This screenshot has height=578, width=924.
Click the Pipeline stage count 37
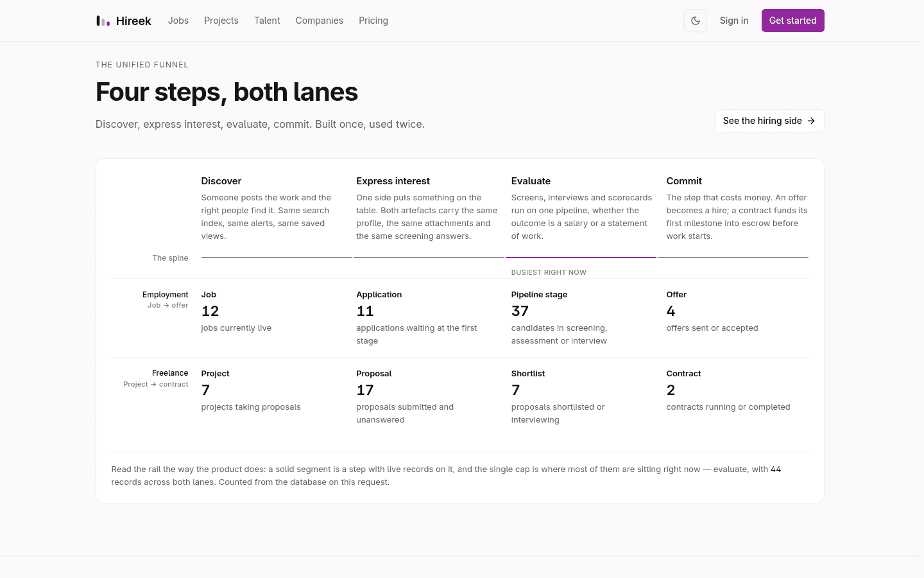coord(520,311)
